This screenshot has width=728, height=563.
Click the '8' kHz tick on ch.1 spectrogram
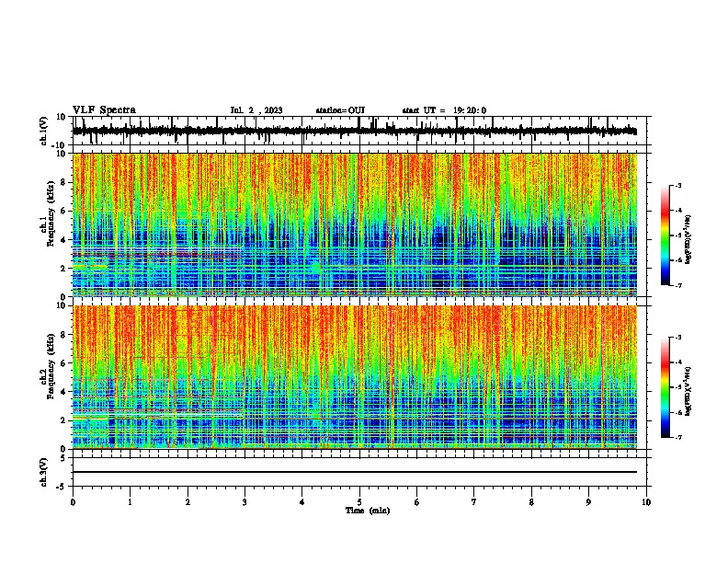64,182
